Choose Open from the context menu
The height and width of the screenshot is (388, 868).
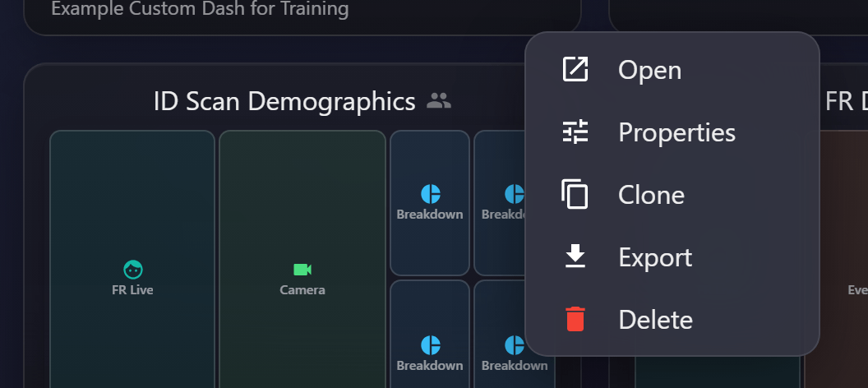tap(672, 70)
